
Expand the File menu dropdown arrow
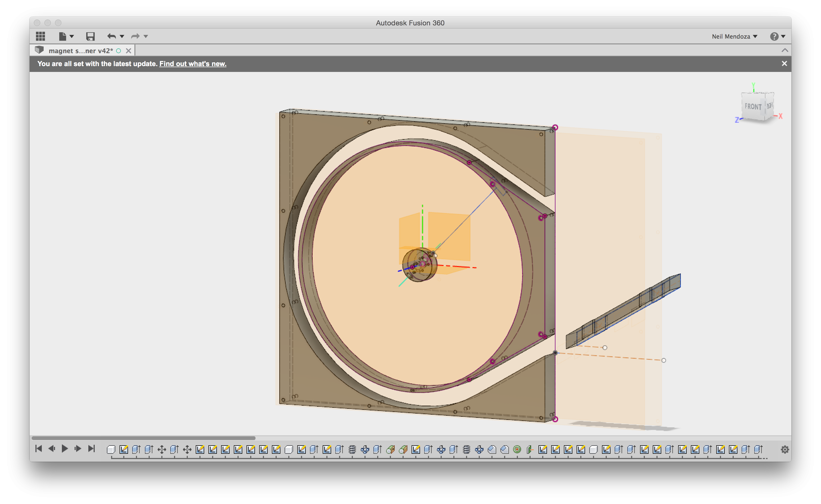point(72,36)
